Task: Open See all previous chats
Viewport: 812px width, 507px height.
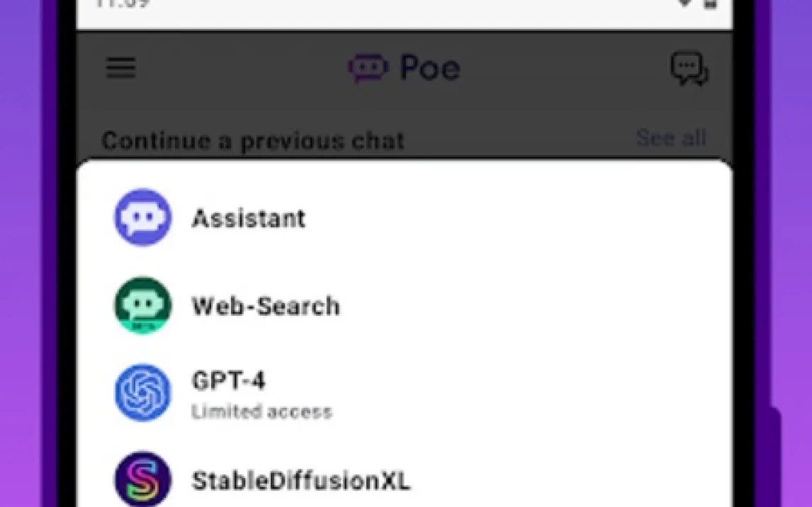Action: coord(670,137)
